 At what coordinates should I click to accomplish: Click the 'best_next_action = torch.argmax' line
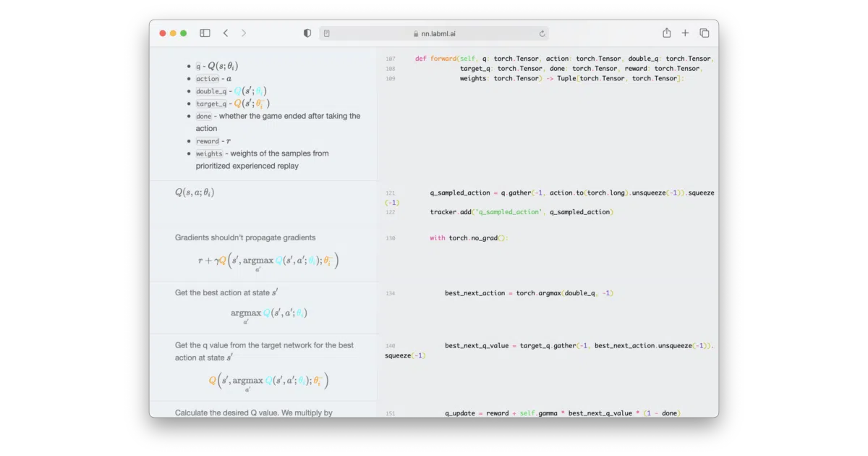[x=529, y=293]
